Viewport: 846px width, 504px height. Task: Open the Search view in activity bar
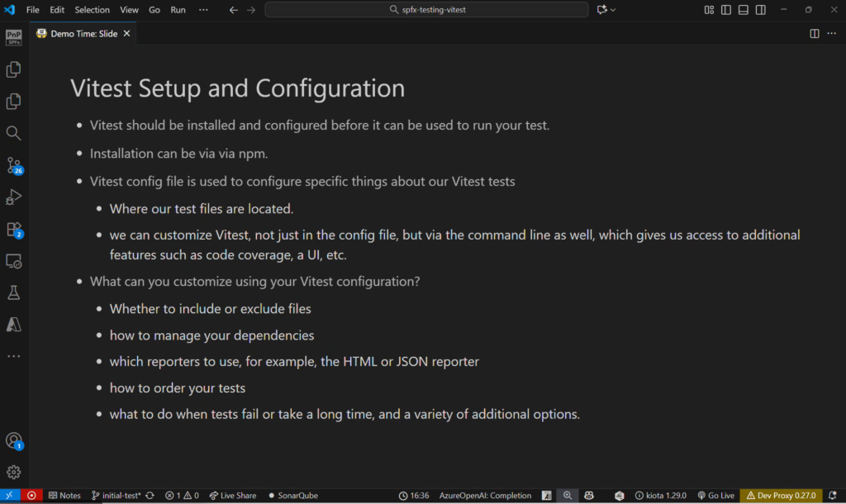click(14, 133)
